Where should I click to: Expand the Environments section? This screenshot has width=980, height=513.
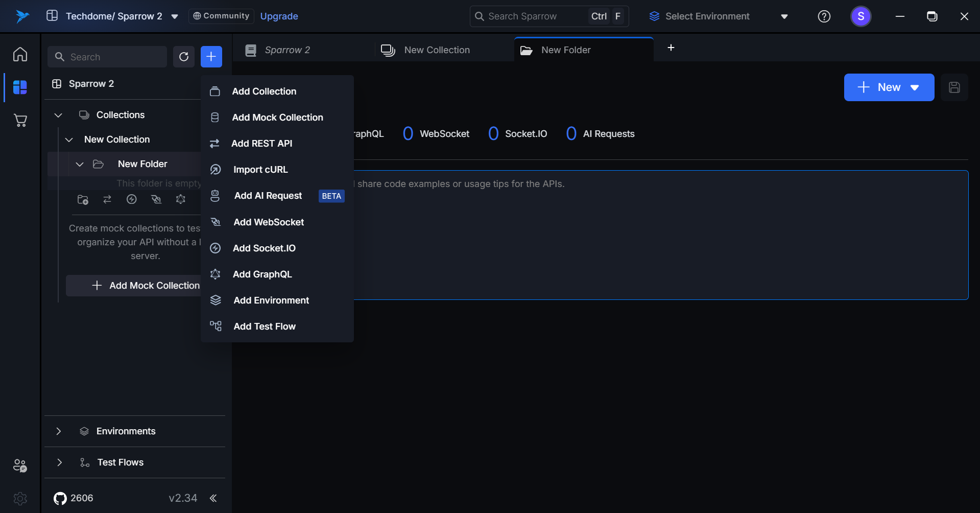pyautogui.click(x=59, y=431)
